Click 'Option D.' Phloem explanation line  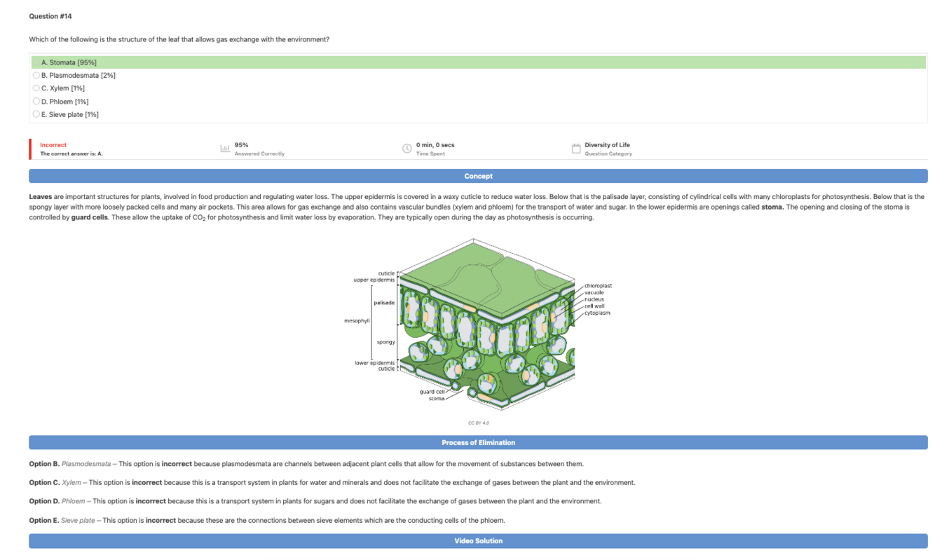pos(315,501)
